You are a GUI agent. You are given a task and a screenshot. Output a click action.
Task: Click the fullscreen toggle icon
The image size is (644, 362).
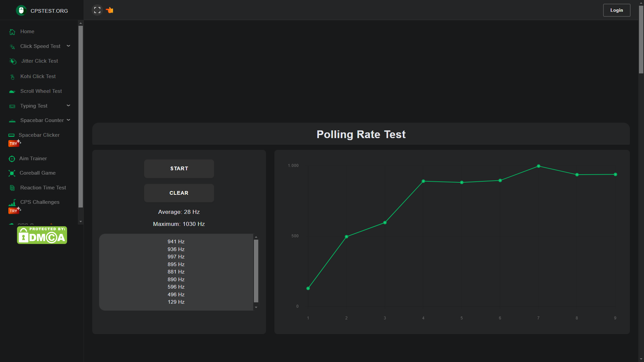[x=97, y=10]
